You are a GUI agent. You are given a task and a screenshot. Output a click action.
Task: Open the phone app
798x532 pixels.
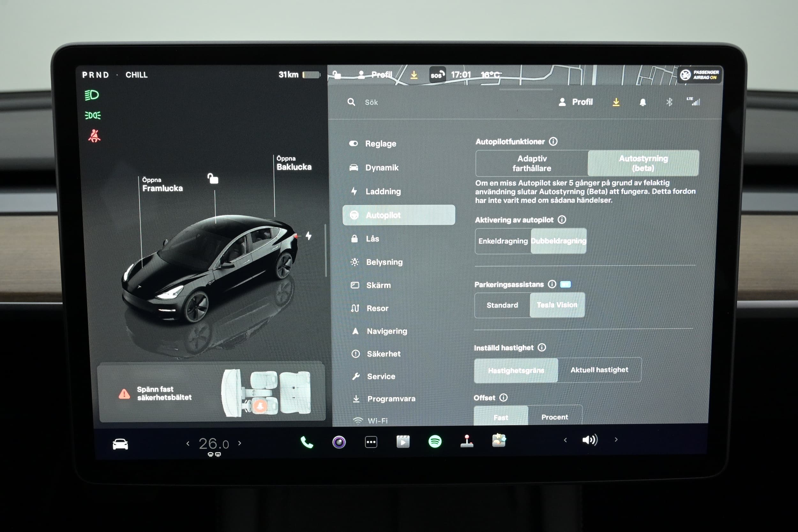click(307, 442)
